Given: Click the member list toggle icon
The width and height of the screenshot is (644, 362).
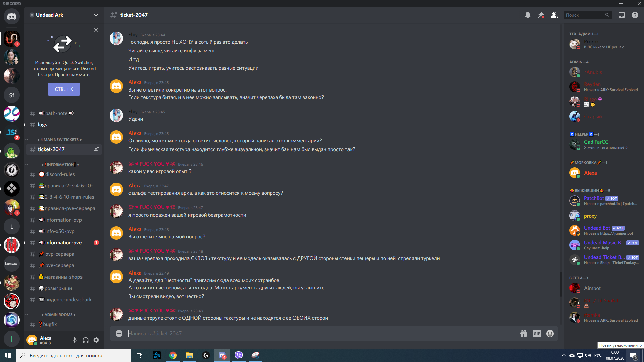Looking at the screenshot, I should (x=554, y=15).
